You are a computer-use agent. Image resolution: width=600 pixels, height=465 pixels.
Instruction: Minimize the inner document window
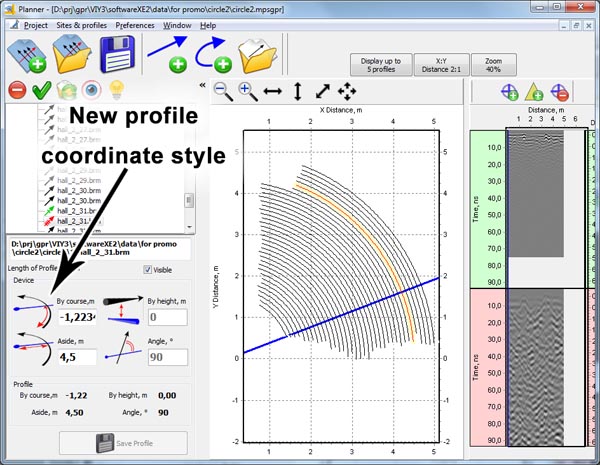click(564, 26)
